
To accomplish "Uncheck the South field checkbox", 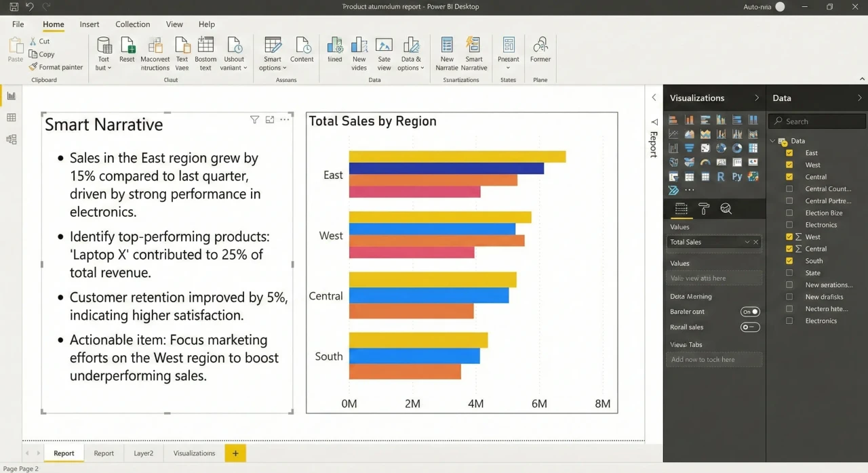I will pyautogui.click(x=789, y=261).
